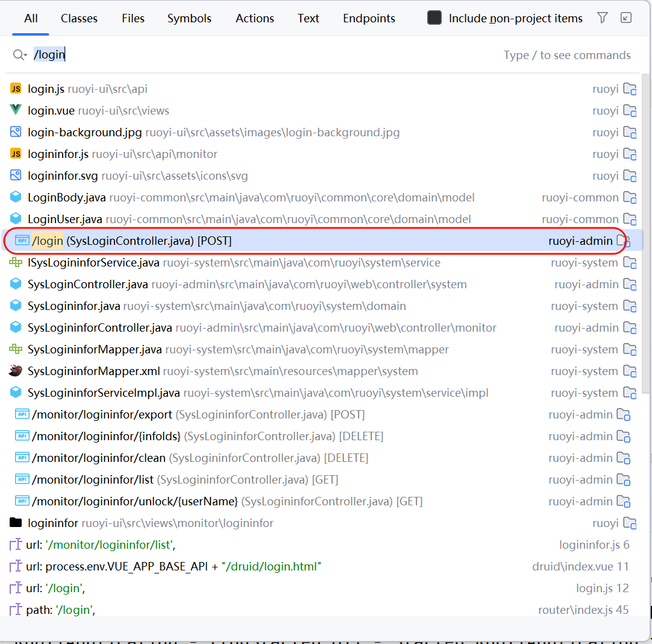Image resolution: width=652 pixels, height=644 pixels.
Task: Switch to the Classes tab
Action: [x=79, y=19]
